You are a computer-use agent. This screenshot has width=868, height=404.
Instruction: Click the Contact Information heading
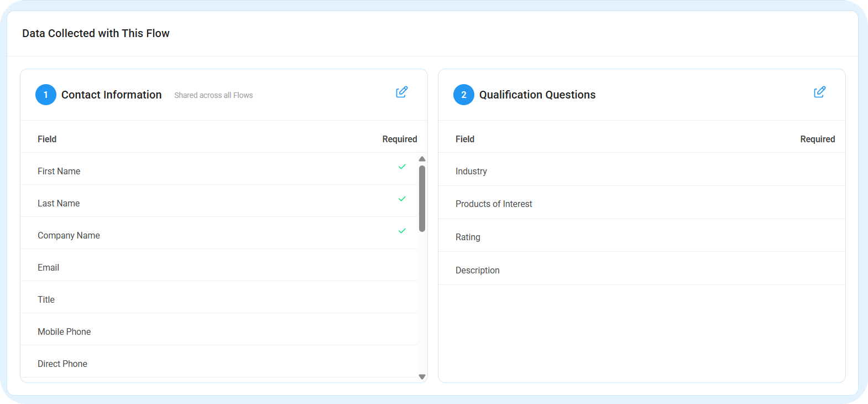pos(112,95)
